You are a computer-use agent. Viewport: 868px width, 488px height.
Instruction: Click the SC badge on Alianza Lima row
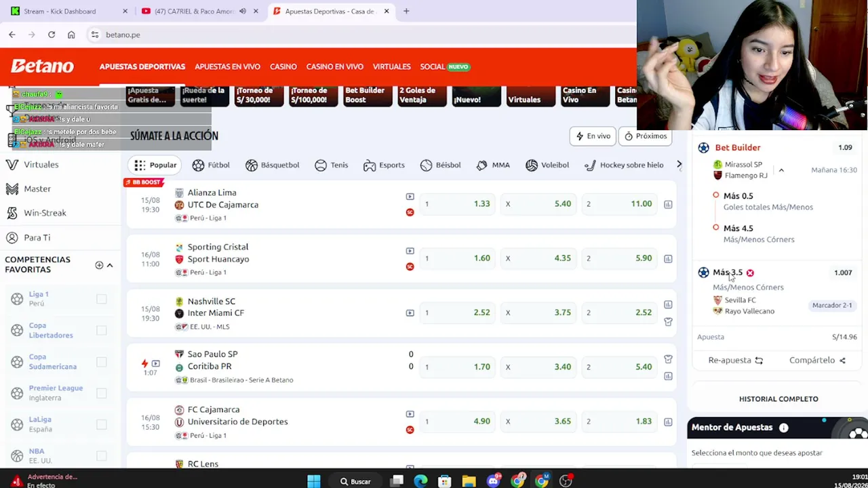(x=410, y=212)
